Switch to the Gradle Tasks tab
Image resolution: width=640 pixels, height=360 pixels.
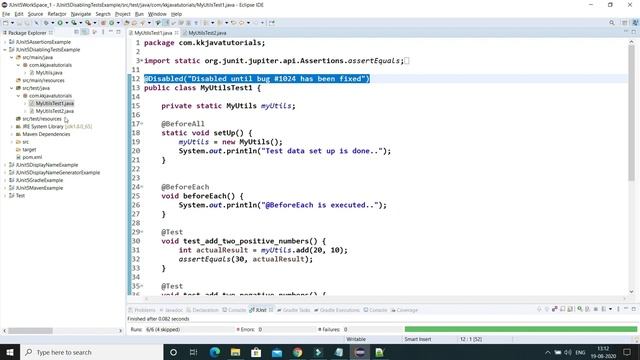click(x=294, y=310)
